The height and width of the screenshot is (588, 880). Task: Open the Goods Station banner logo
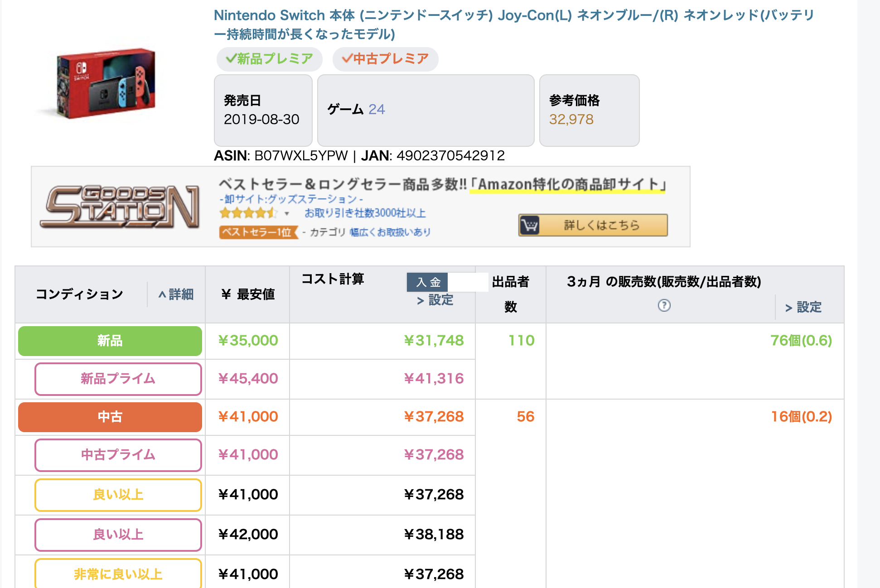tap(120, 207)
